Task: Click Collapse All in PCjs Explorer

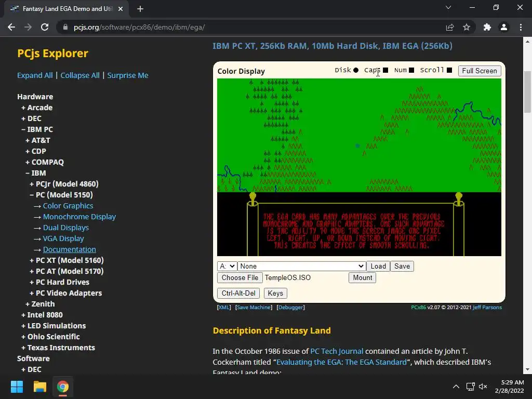Action: pos(80,75)
